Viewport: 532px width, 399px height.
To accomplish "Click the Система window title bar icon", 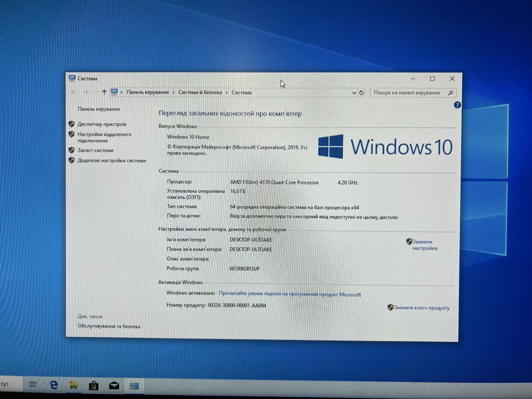I will click(x=72, y=78).
